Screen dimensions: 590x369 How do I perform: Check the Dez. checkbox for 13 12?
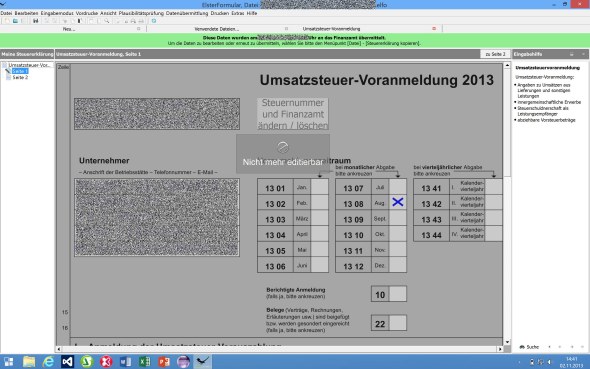tap(398, 265)
